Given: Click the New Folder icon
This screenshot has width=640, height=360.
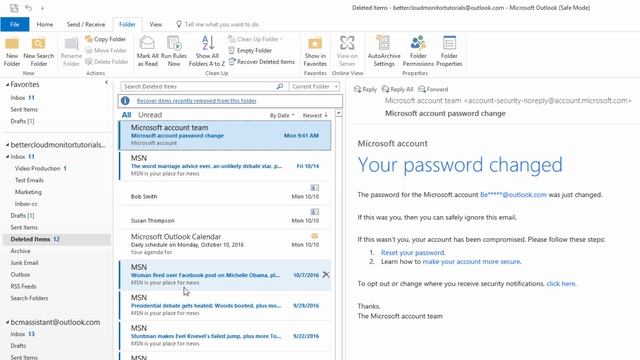Looking at the screenshot, I should [12, 52].
